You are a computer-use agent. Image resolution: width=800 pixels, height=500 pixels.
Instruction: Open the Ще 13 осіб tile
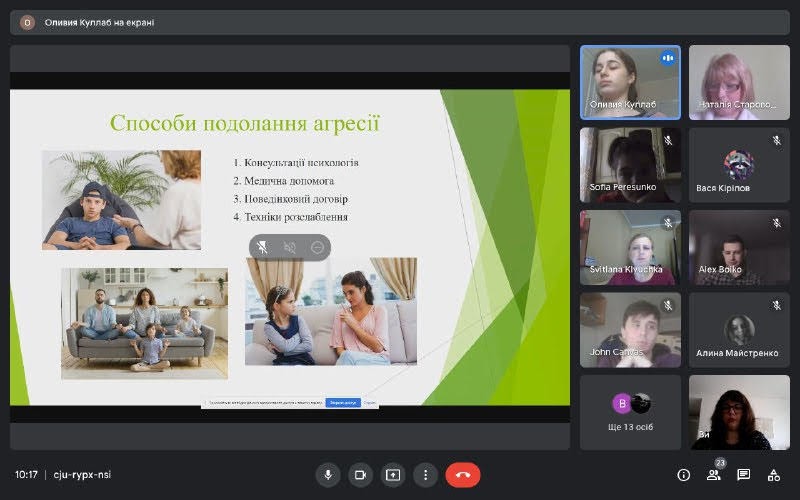(x=630, y=413)
